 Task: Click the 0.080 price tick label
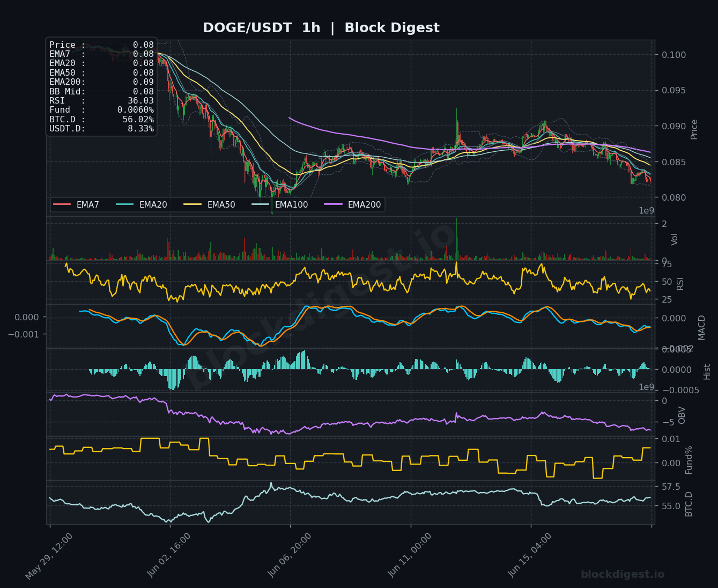click(673, 197)
